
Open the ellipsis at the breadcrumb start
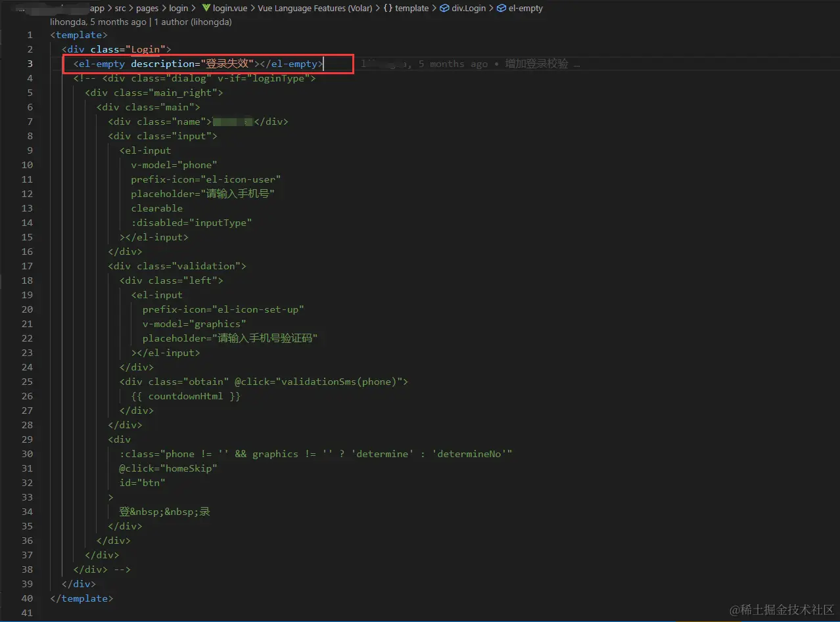tap(21, 9)
